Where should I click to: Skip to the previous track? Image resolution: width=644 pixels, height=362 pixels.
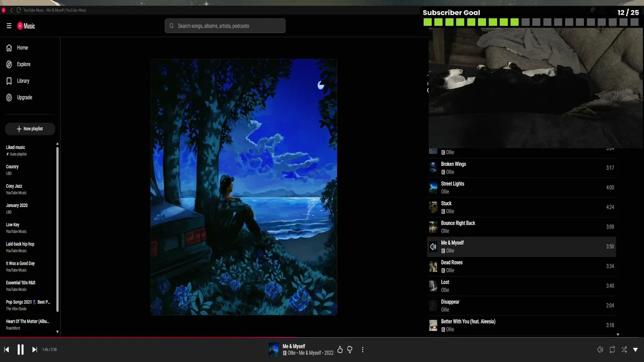pyautogui.click(x=7, y=349)
